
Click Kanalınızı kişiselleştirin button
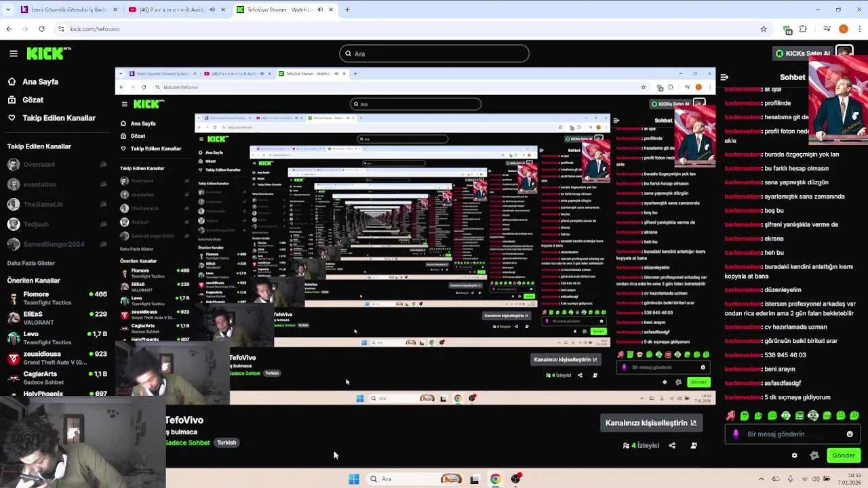point(650,423)
